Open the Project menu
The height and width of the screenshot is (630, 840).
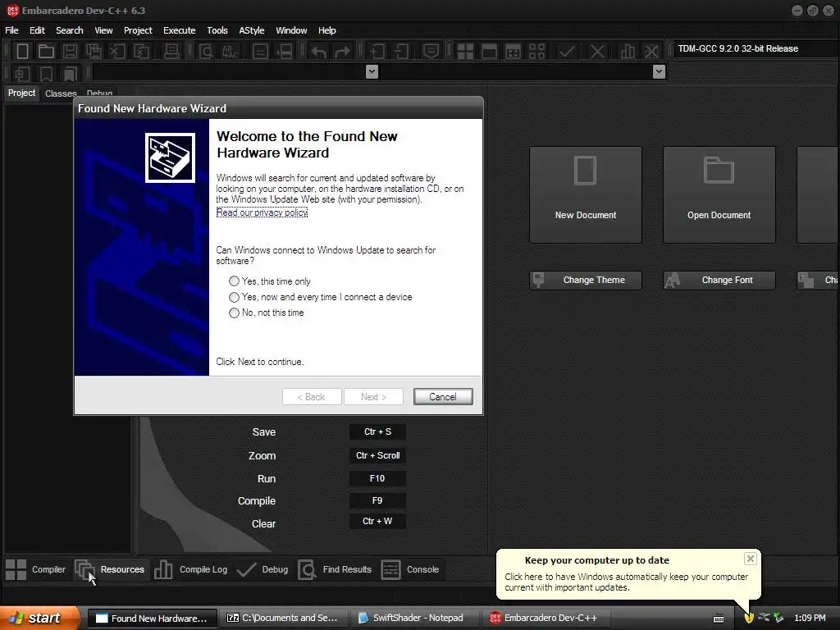138,30
